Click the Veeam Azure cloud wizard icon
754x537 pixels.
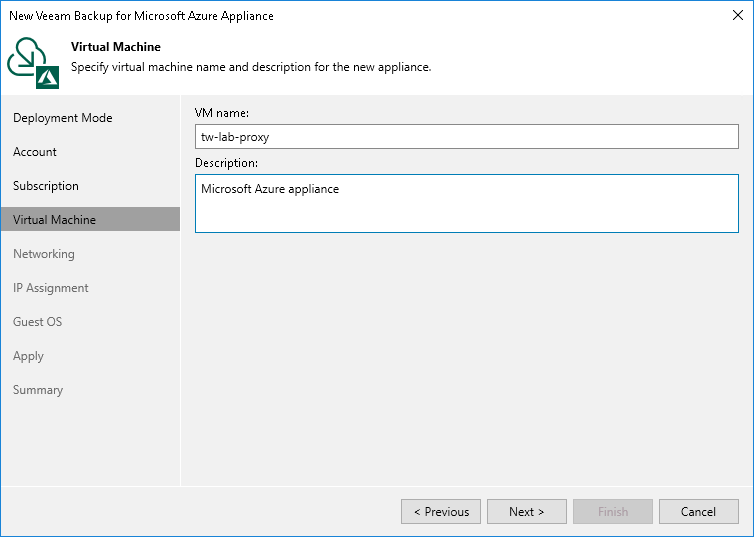[x=32, y=61]
